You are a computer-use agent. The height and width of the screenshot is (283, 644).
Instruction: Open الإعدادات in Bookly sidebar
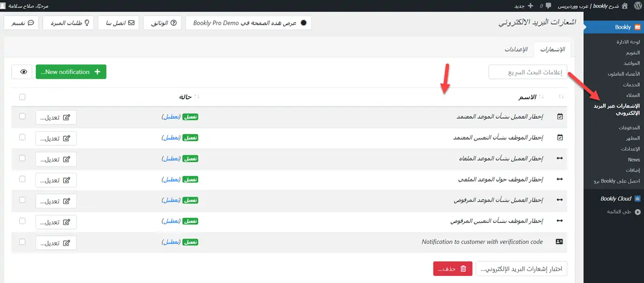[632, 149]
